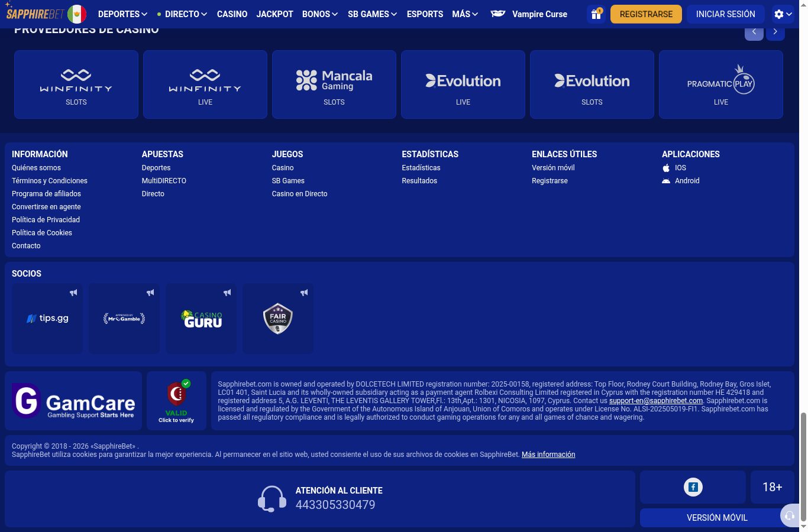The height and width of the screenshot is (532, 808).
Task: Click the Registrarse button in header
Action: 646,14
